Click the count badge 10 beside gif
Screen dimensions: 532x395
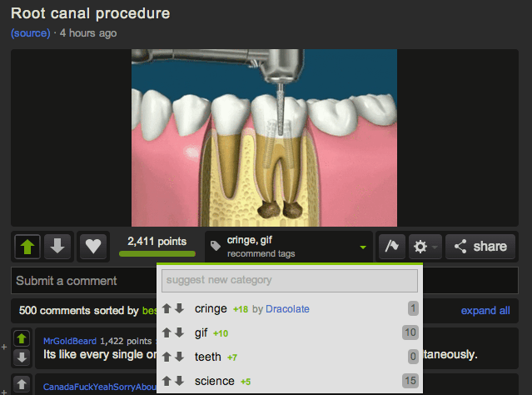(410, 332)
